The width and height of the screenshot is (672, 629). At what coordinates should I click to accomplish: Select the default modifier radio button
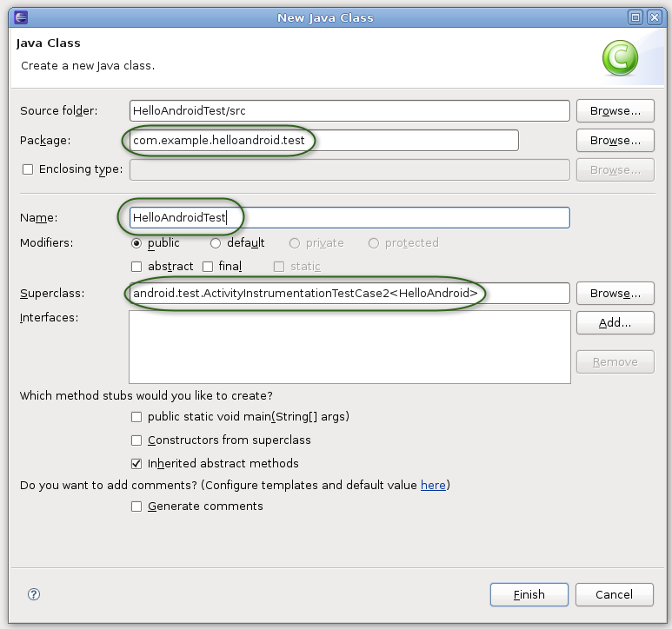[x=216, y=243]
